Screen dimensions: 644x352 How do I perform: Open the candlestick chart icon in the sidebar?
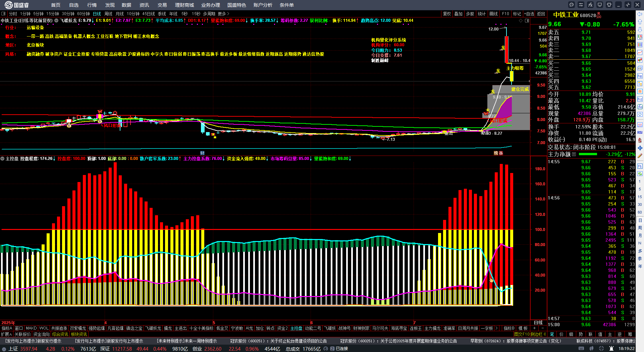click(x=640, y=60)
